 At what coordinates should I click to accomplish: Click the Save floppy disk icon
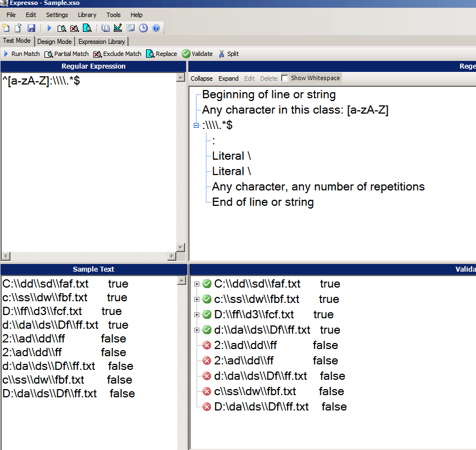(31, 28)
